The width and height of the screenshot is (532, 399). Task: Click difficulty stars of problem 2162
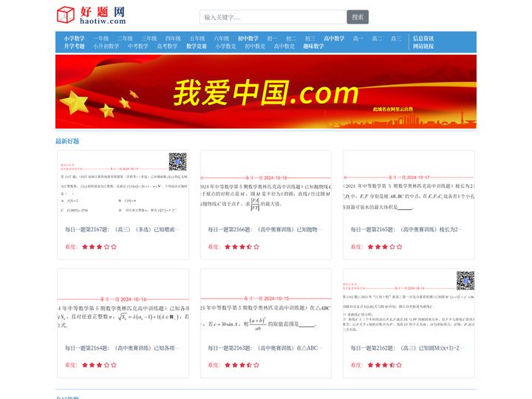(x=385, y=366)
